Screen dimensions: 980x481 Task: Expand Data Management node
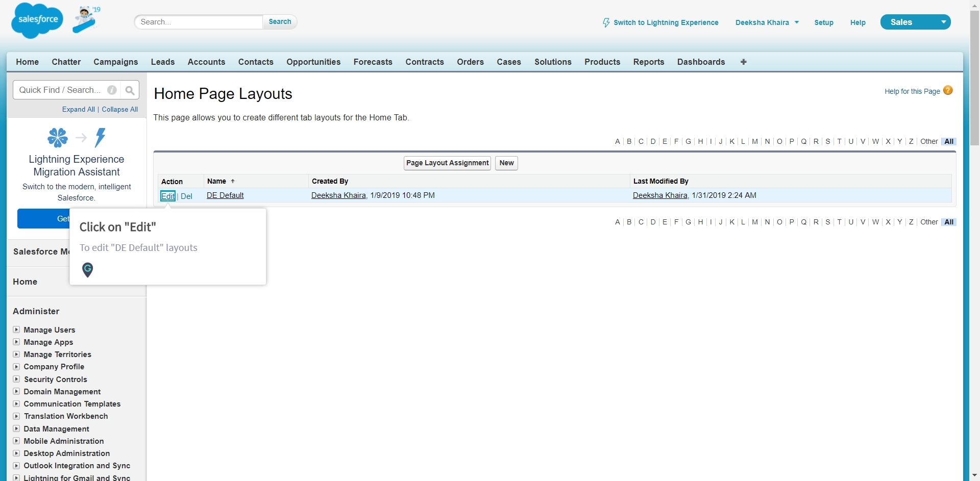click(16, 428)
